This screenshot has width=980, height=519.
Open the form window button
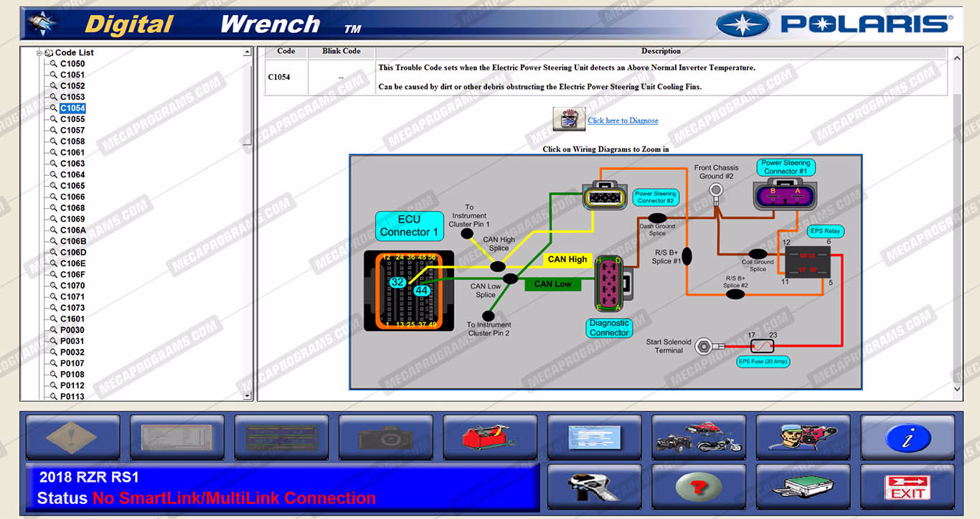tap(594, 437)
